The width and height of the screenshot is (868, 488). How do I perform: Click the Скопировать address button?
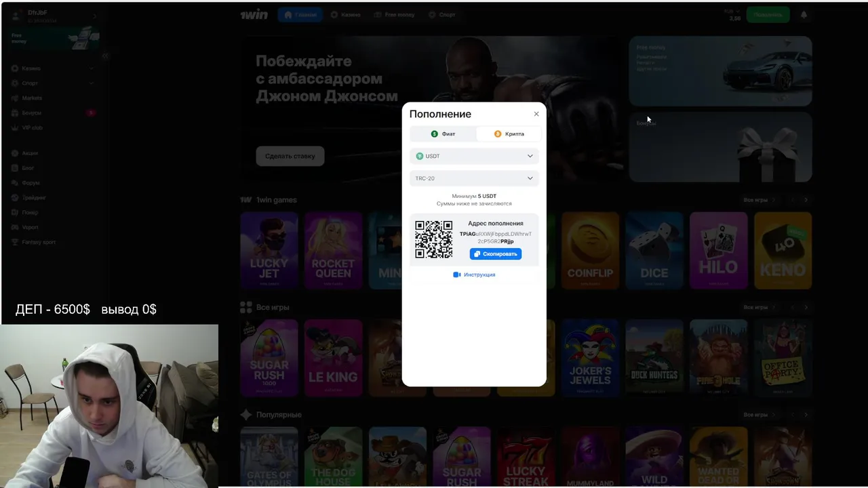tap(496, 253)
